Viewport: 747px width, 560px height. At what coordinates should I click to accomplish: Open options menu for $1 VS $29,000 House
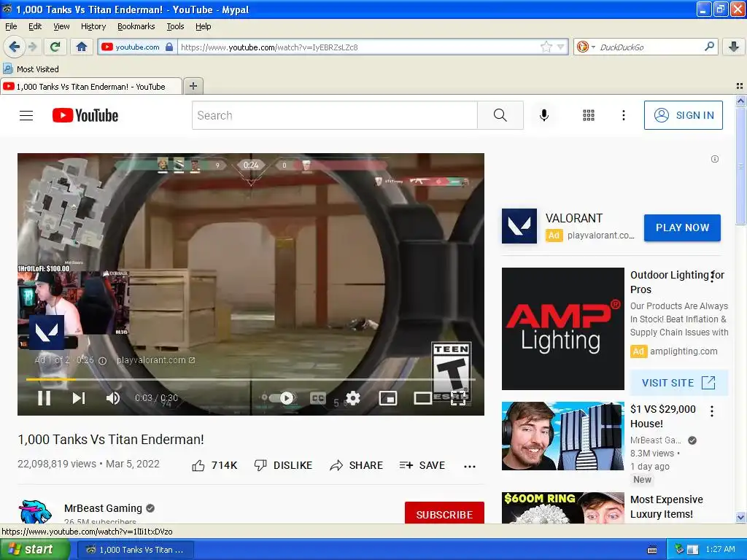[712, 411]
